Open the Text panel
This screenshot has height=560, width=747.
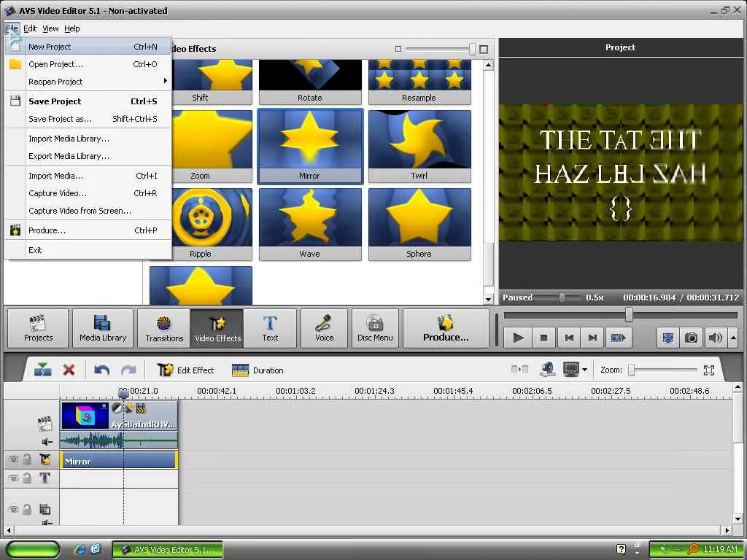click(x=270, y=329)
